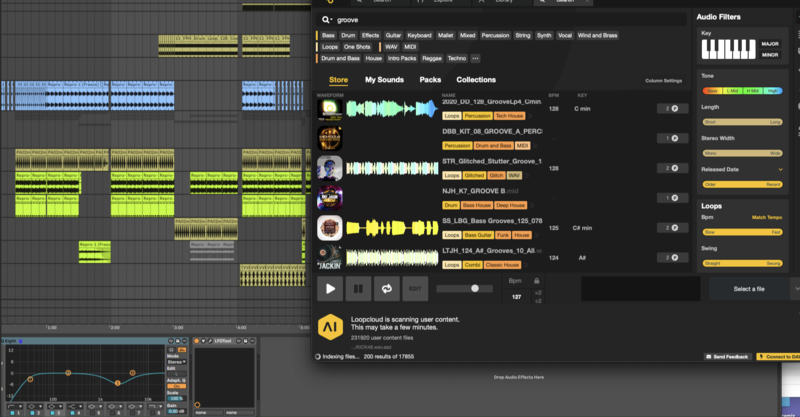Adjust the Stereo Width slider

[742, 153]
